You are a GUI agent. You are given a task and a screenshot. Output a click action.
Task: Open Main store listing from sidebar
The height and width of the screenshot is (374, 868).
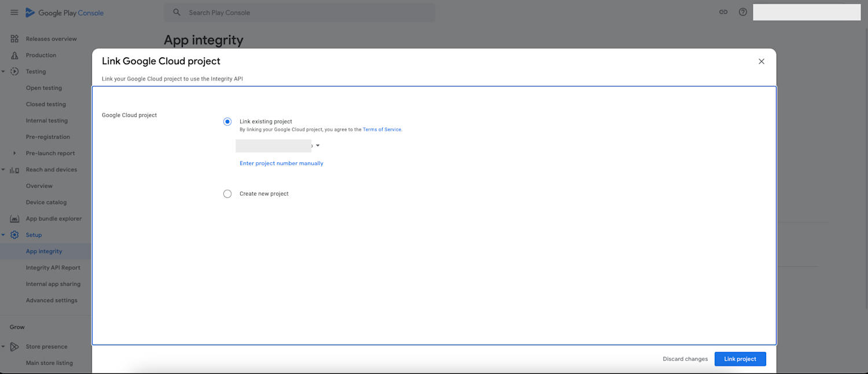49,362
